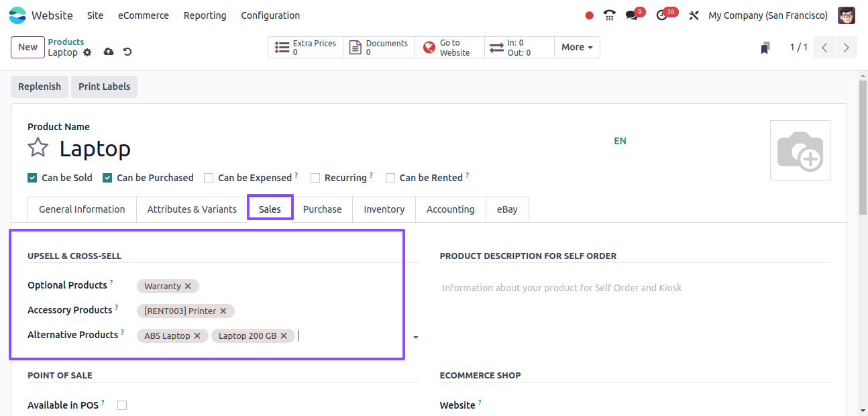Open activities clock icon with 38 badge

(x=662, y=15)
